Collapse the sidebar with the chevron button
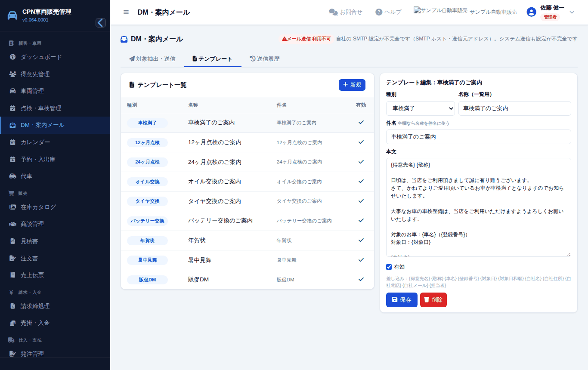The image size is (588, 370). click(x=101, y=23)
